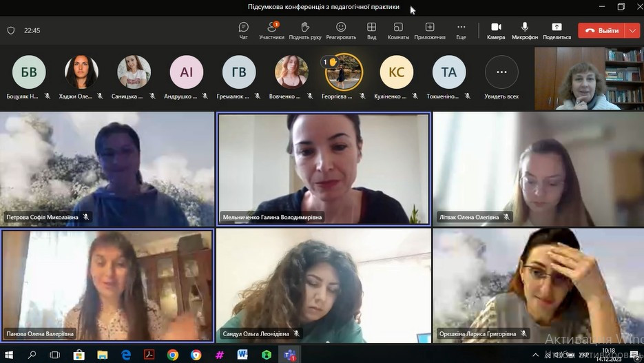Select the Мельниченко Галина Володимирівна video tile

323,169
